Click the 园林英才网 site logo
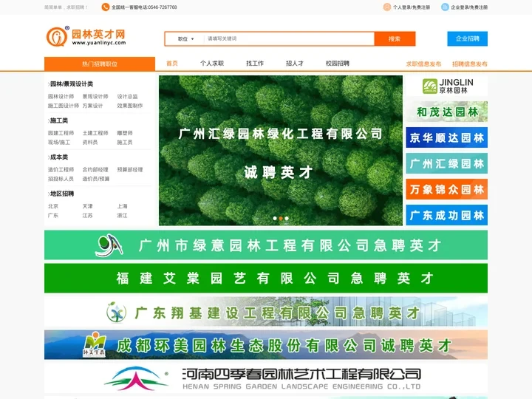 point(86,37)
